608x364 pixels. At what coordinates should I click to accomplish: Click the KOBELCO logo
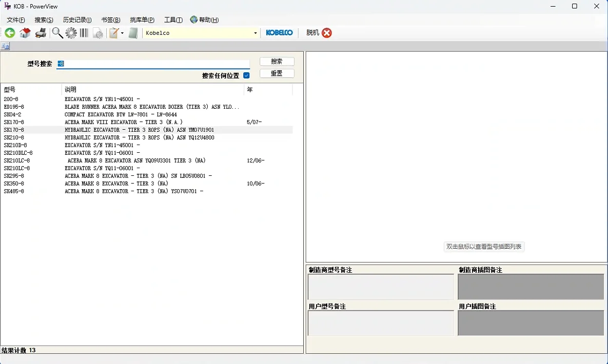click(279, 33)
